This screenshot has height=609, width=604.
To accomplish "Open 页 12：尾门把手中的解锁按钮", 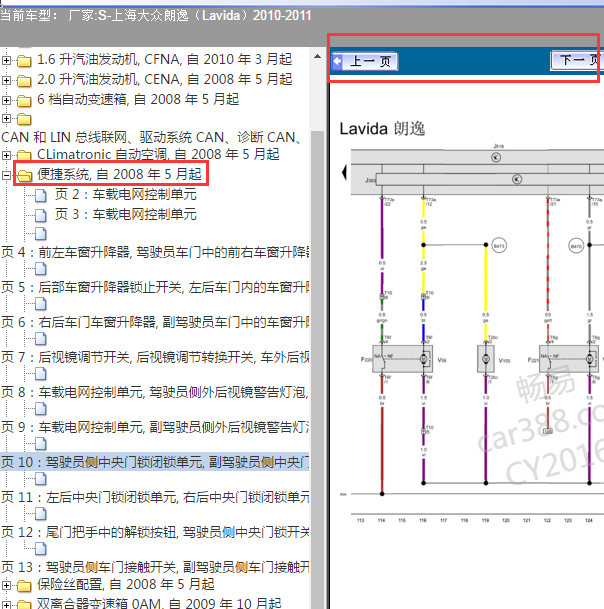I will (x=155, y=532).
